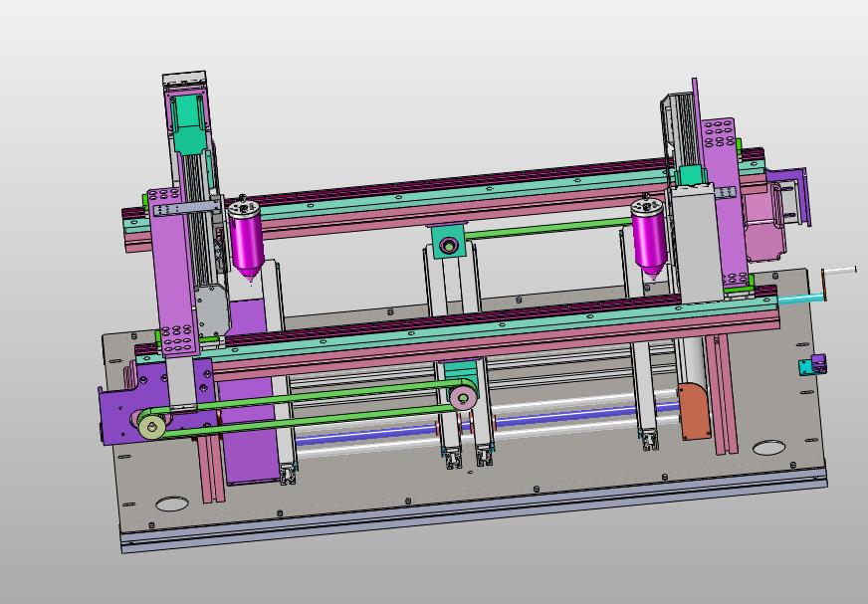Select the orange curved cover bracket

(x=694, y=411)
